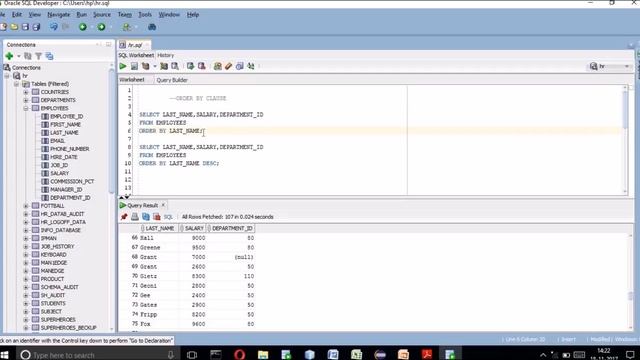Click the Explain Plan icon in worksheet toolbar
Viewport: 640px width, 360px height.
coord(146,66)
